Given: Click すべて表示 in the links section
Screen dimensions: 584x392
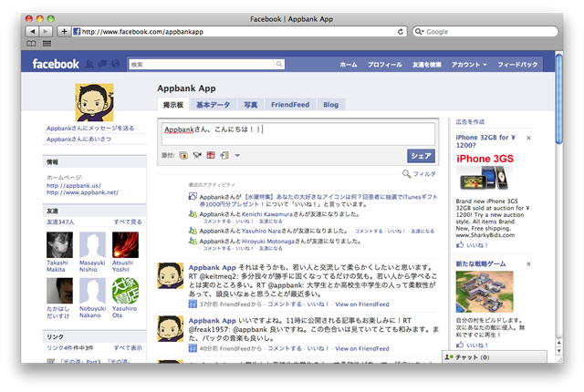Looking at the screenshot, I should click(128, 347).
